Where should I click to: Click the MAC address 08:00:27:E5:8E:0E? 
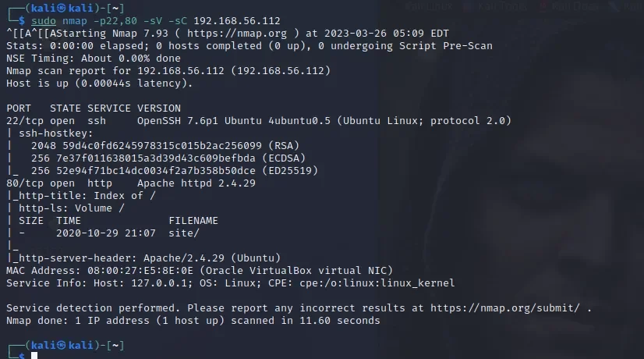point(112,270)
